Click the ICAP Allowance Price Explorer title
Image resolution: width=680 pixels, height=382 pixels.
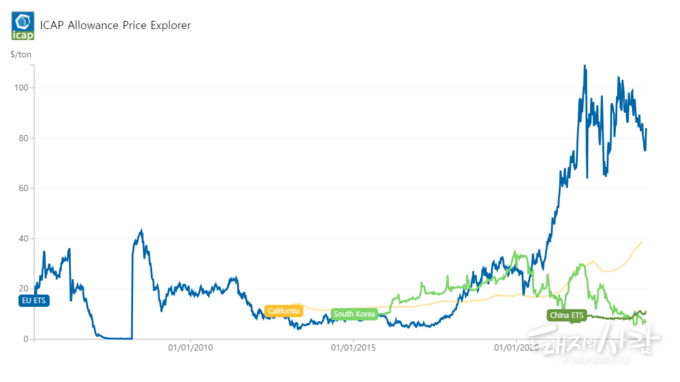(115, 25)
